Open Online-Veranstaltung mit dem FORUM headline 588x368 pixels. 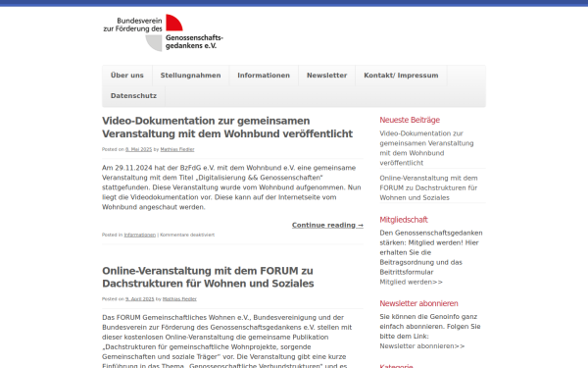click(208, 277)
